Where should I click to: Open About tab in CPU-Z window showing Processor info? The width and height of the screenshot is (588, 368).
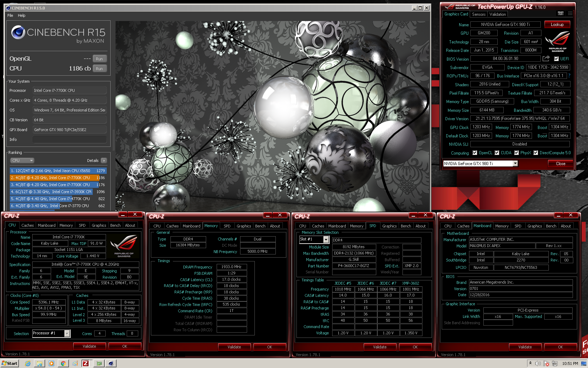point(130,225)
